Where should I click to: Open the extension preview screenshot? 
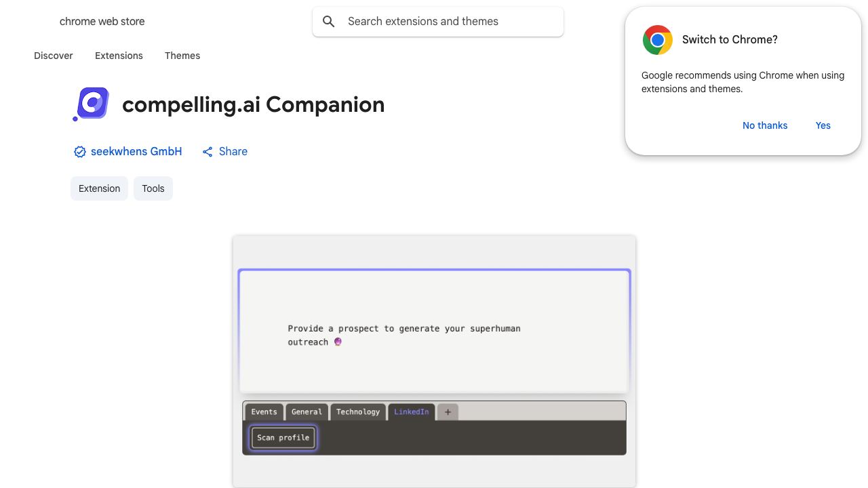[x=434, y=361]
